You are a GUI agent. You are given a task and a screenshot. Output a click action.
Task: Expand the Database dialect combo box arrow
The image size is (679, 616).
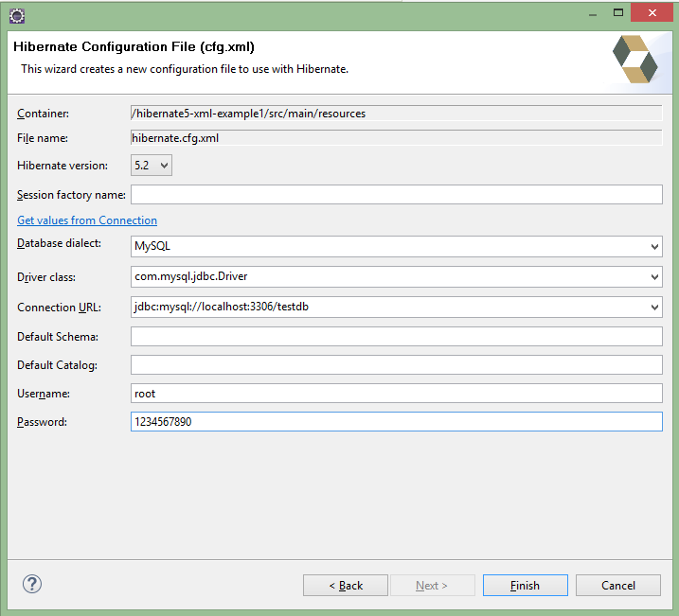click(x=654, y=247)
